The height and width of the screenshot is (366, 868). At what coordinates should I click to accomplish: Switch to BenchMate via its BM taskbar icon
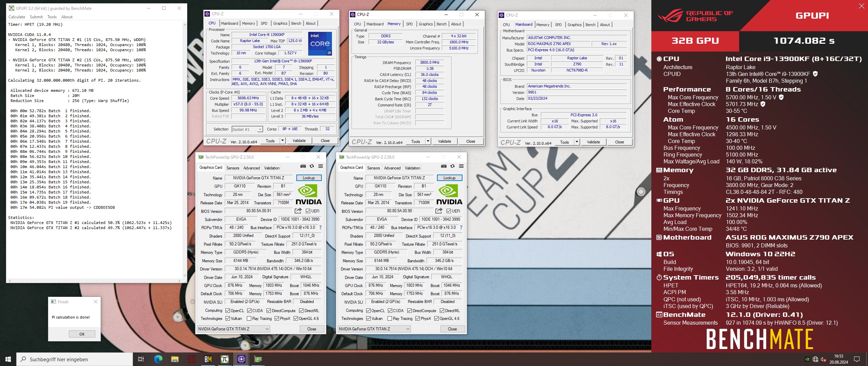pyautogui.click(x=208, y=359)
